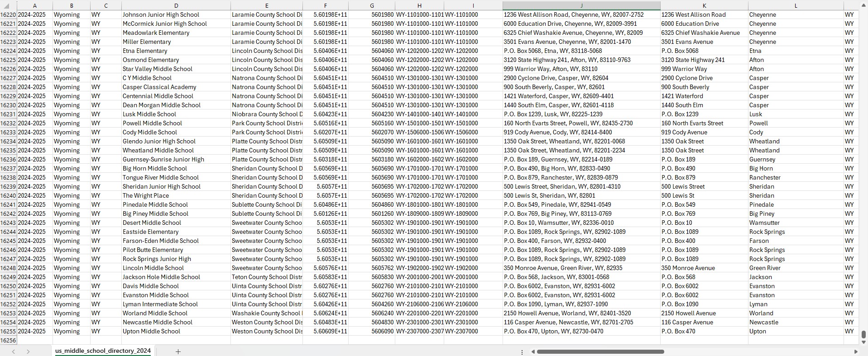Select column J header
Screen dimensions: 868x356
[x=581, y=6]
